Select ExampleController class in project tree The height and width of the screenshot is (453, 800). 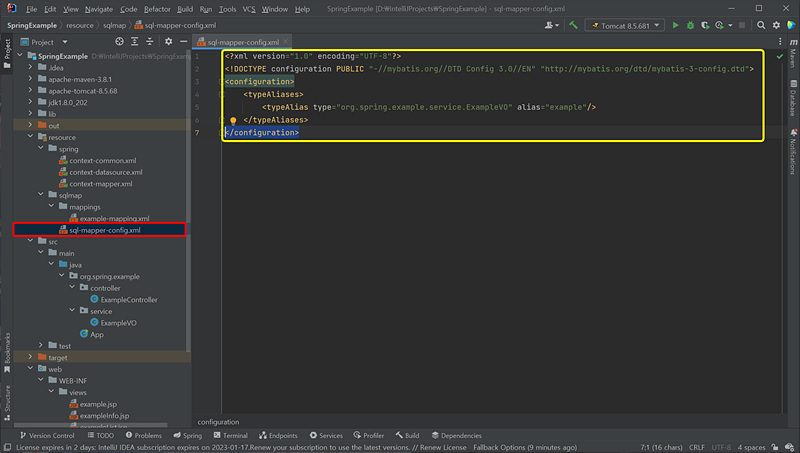[x=129, y=299]
